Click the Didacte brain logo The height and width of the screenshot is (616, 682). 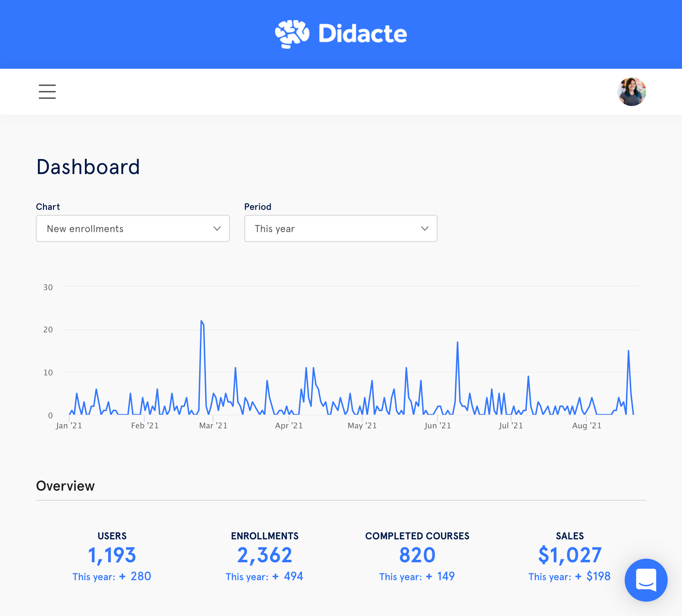(x=292, y=34)
